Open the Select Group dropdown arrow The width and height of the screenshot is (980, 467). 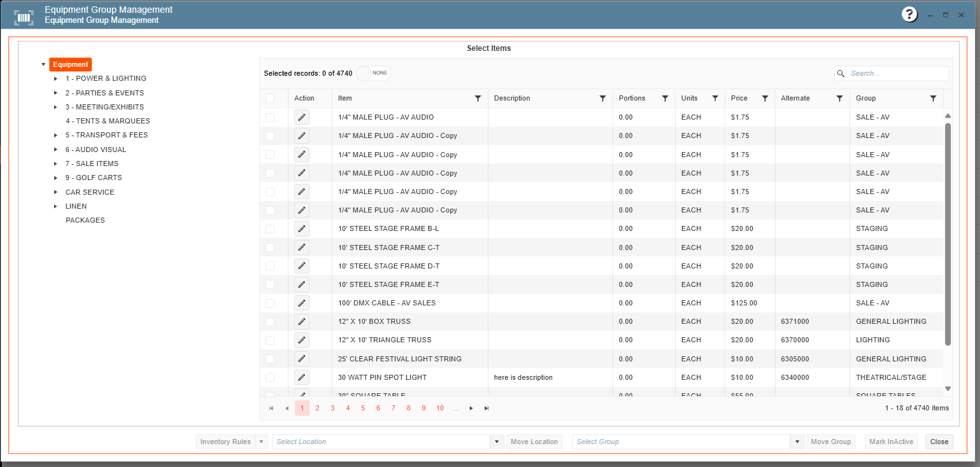(x=797, y=442)
